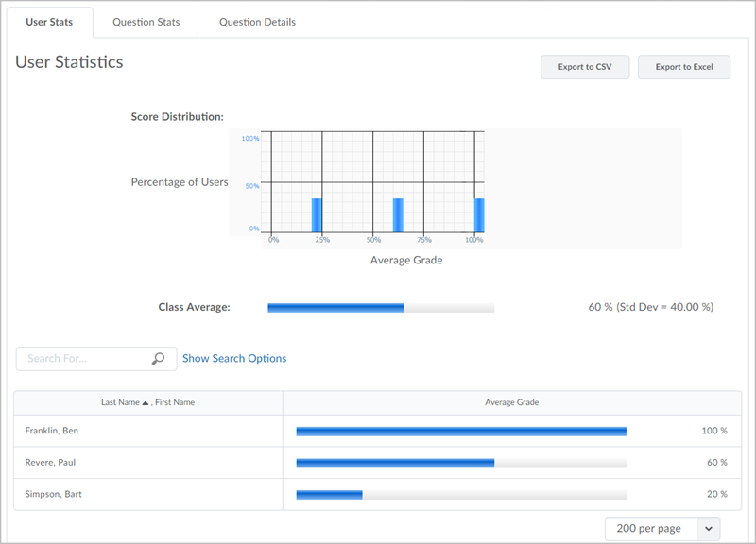Click the User Statistics heading
This screenshot has width=756, height=544.
69,62
